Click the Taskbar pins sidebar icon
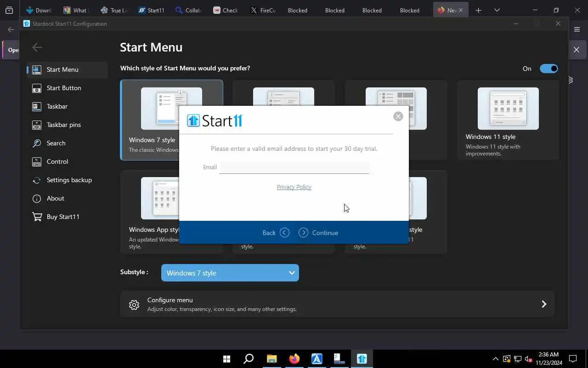This screenshot has width=588, height=368. pyautogui.click(x=37, y=125)
